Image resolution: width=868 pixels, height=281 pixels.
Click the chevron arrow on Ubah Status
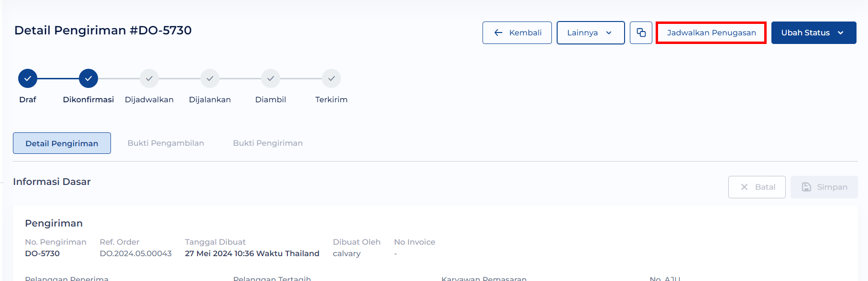(841, 32)
